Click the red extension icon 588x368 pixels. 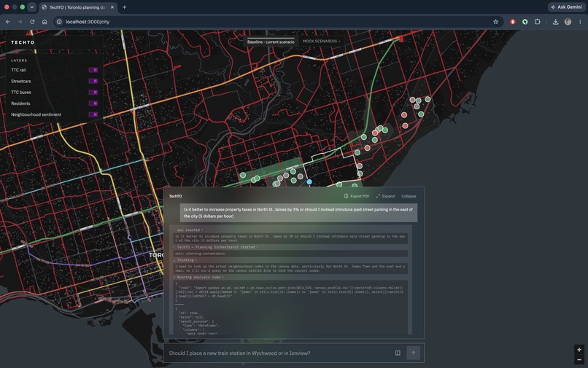click(x=513, y=22)
